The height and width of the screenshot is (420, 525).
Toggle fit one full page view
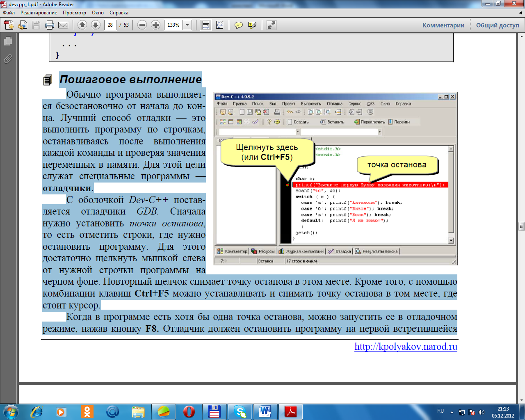coord(220,25)
